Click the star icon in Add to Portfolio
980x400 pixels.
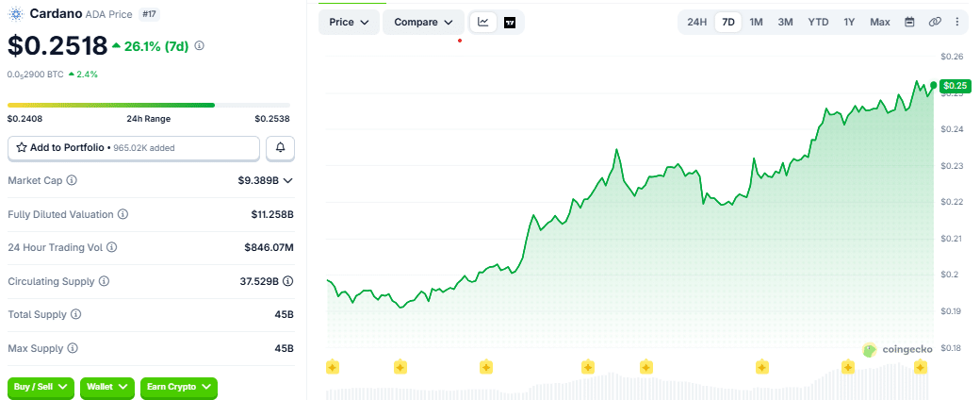[22, 148]
